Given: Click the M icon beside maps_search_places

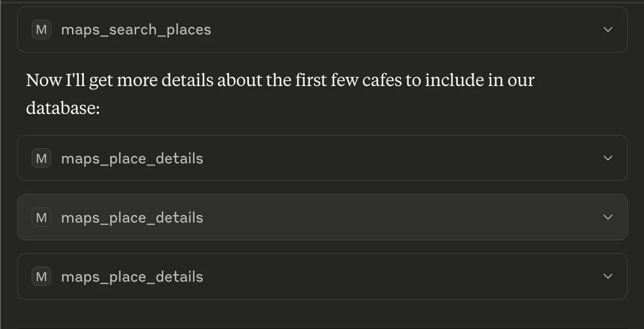Looking at the screenshot, I should coord(41,30).
